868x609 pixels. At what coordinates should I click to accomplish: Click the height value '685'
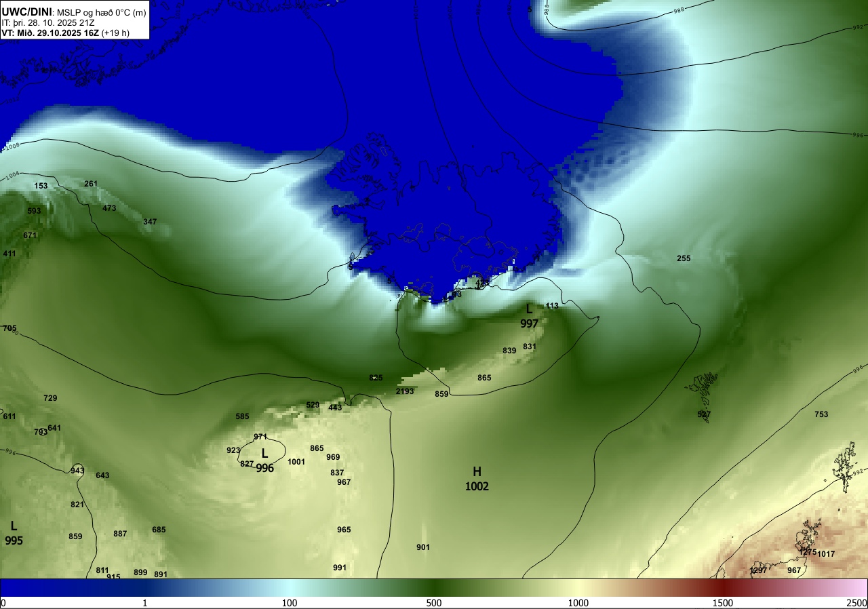tap(159, 530)
